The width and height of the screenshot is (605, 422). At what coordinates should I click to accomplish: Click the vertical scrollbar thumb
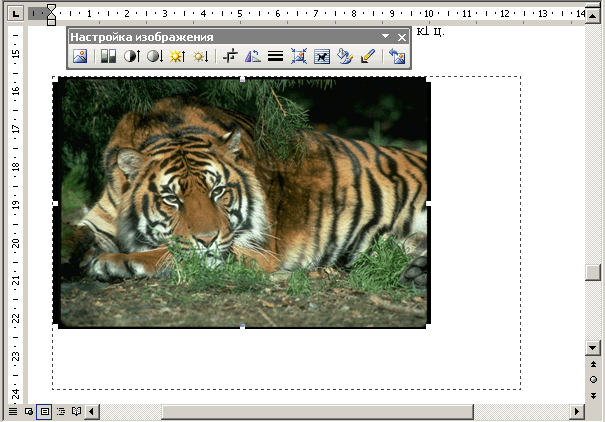593,272
